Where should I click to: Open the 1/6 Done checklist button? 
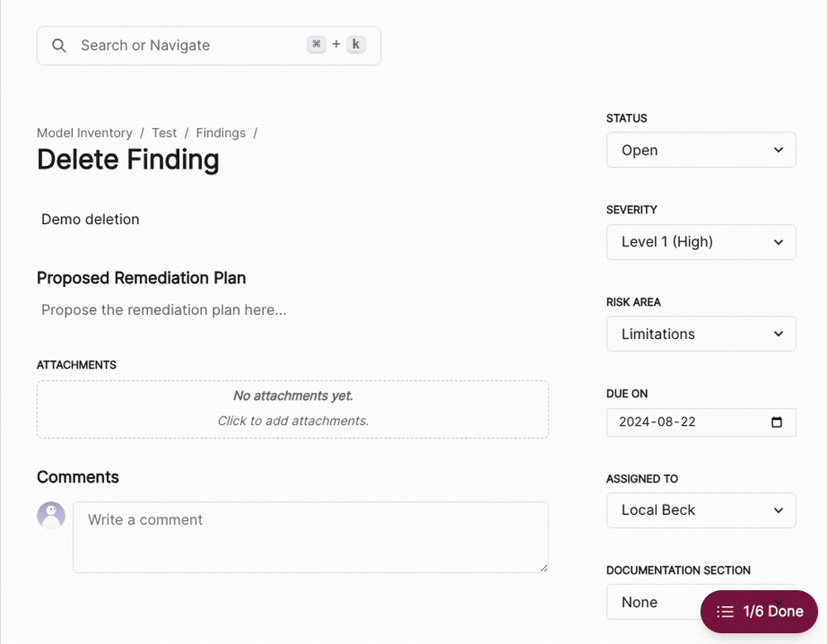coord(758,612)
